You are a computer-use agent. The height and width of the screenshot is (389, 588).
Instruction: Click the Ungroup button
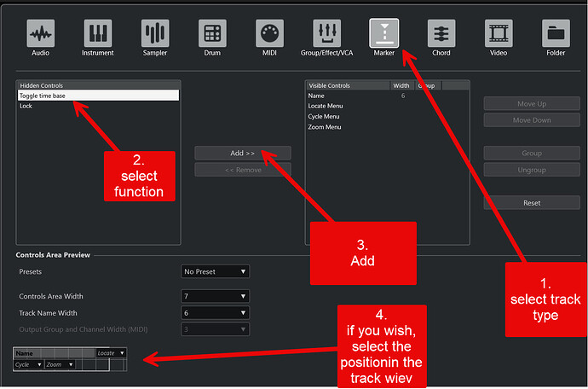click(x=532, y=170)
